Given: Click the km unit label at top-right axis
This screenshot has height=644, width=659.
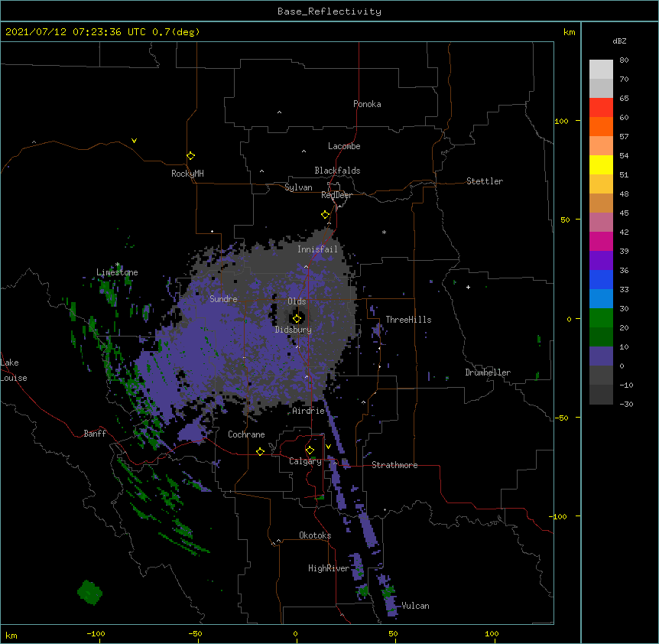Looking at the screenshot, I should pos(569,32).
